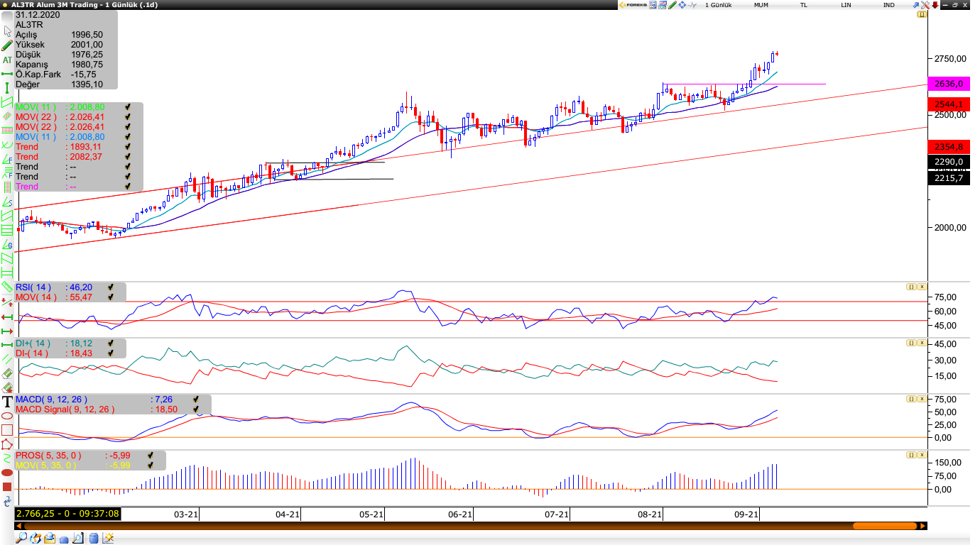Image resolution: width=980 pixels, height=545 pixels.
Task: Toggle the MACD(9,12,26) checkmark
Action: (x=196, y=399)
